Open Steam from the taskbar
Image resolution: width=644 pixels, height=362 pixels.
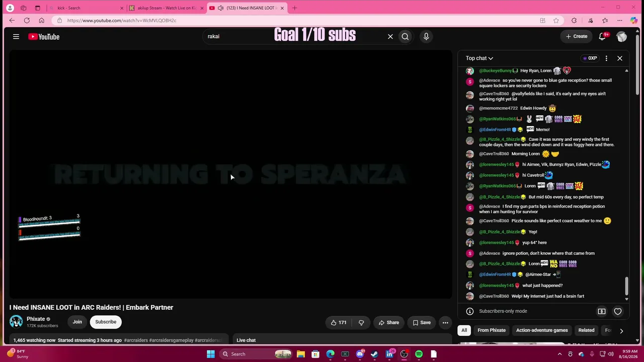pos(374,354)
